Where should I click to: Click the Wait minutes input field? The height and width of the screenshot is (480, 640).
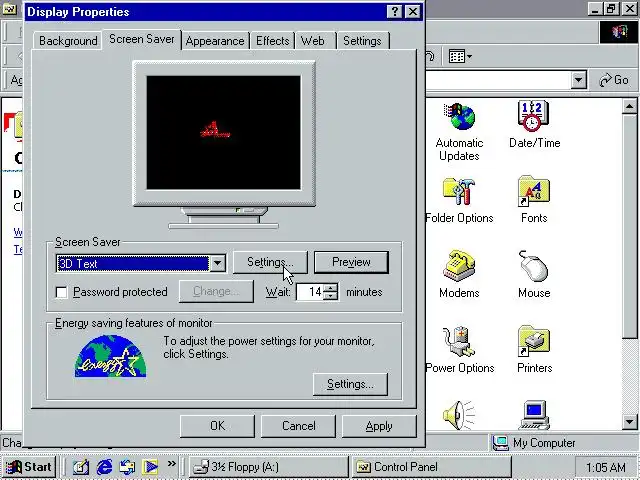pyautogui.click(x=311, y=292)
